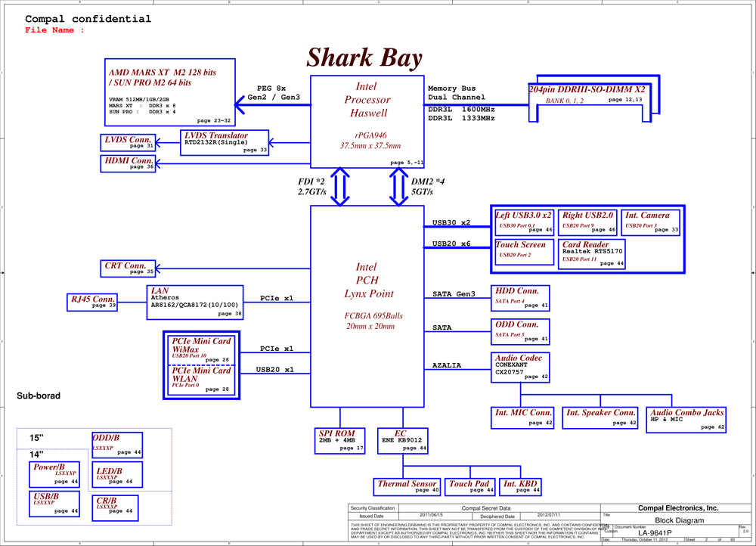Screen dimensions: 756x546
Task: Click the Touch Screen box
Action: coord(525,253)
